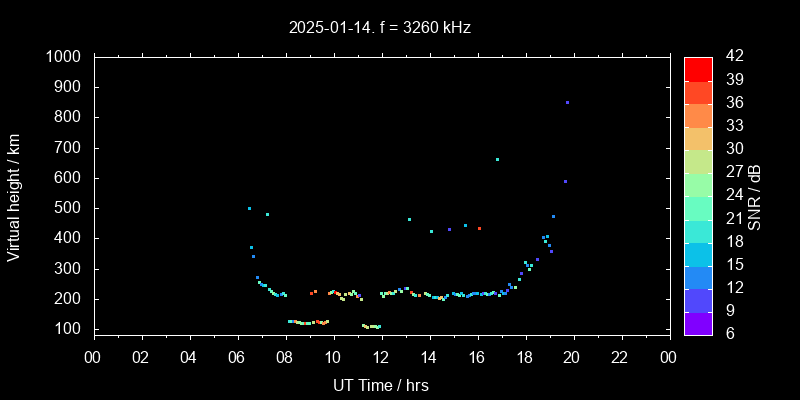Select the highest data point near 850 km
Screen dimensions: 800x400
pos(567,102)
